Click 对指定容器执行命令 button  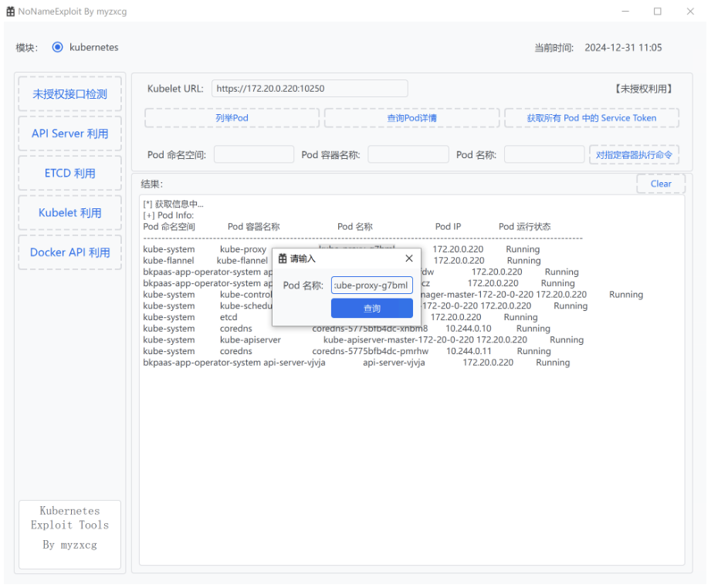pyautogui.click(x=634, y=154)
